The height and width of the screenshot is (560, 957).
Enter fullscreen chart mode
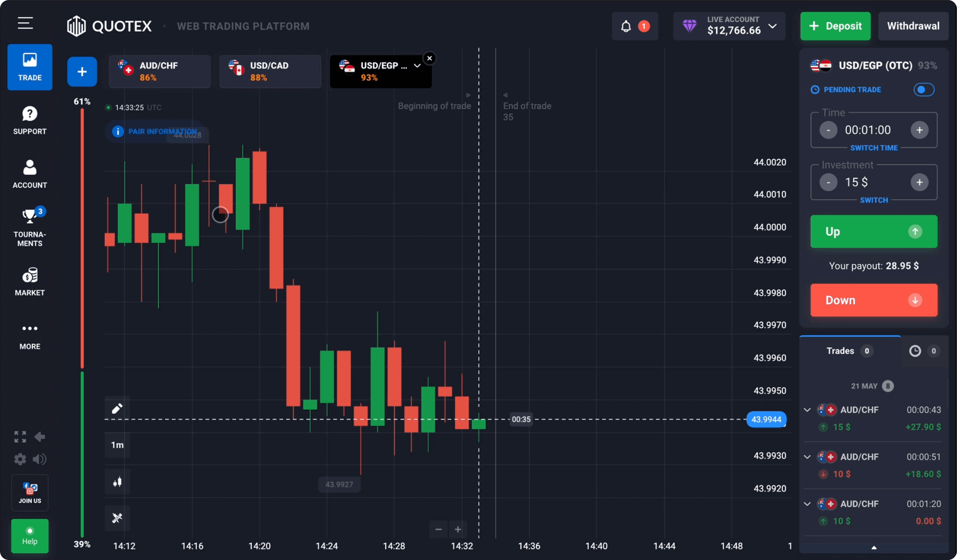click(x=20, y=436)
